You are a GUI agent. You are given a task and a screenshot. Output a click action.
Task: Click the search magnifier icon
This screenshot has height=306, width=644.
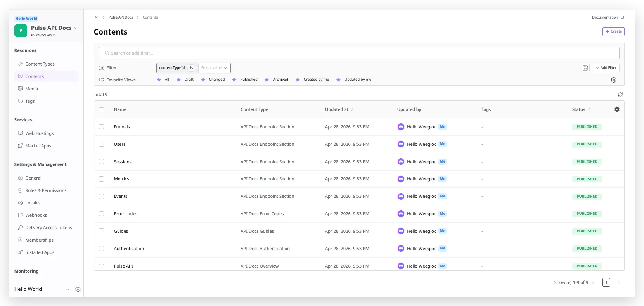pyautogui.click(x=107, y=53)
